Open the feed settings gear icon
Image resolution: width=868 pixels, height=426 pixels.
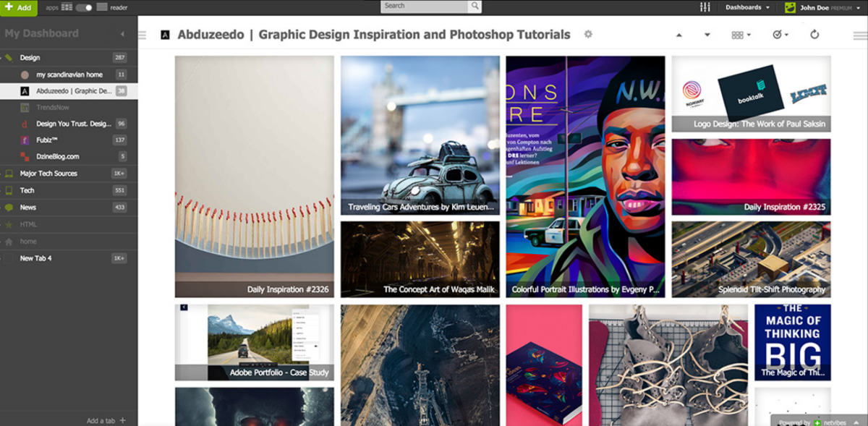[588, 34]
